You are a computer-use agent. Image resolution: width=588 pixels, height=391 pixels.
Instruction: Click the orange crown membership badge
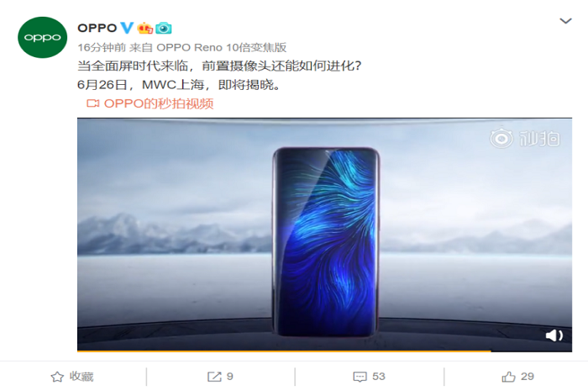click(x=145, y=28)
